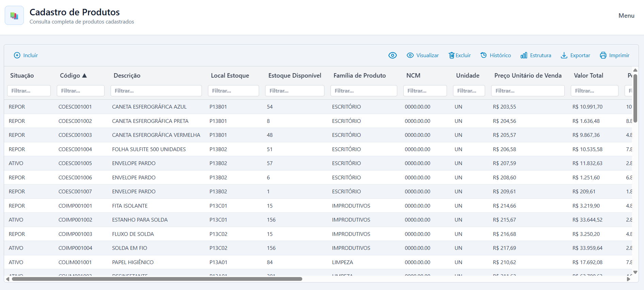
Task: Toggle sort arrow on Código column
Action: (x=84, y=76)
